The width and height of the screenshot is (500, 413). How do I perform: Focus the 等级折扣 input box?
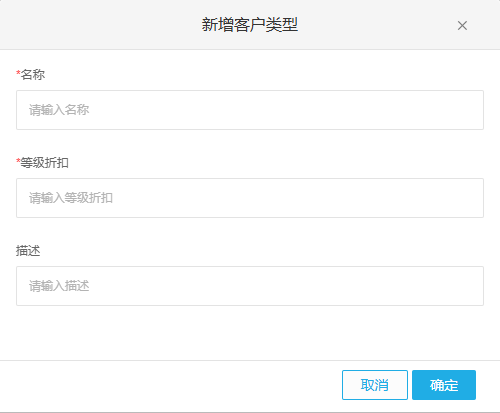click(x=250, y=198)
